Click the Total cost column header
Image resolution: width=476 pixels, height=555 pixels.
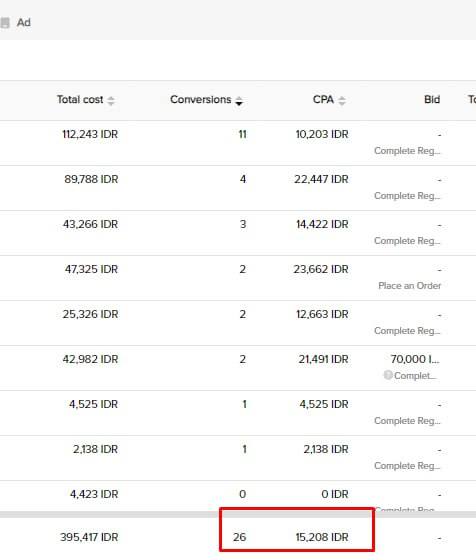click(80, 99)
